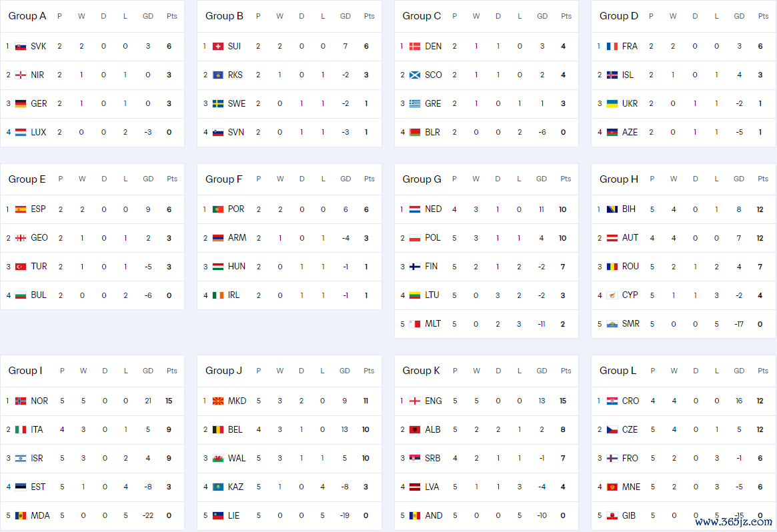This screenshot has height=532, width=777.
Task: Click the Spain flag in Group E
Action: tap(21, 209)
